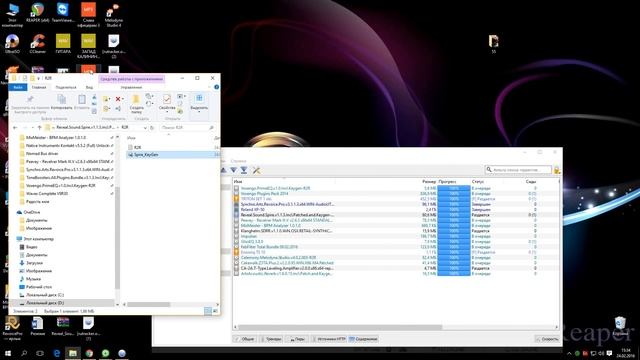Screen dimensions: 640x360
Task: Open Выделить dropdown in Explorer ribbon
Action: [199, 104]
